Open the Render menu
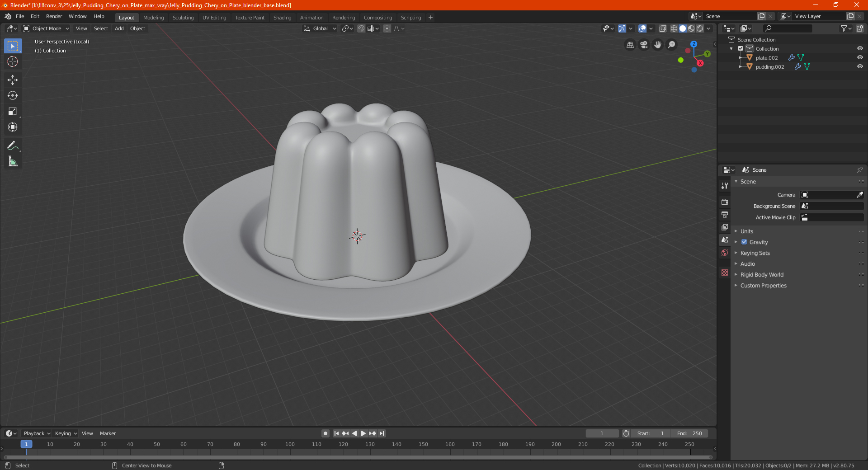 pyautogui.click(x=54, y=16)
